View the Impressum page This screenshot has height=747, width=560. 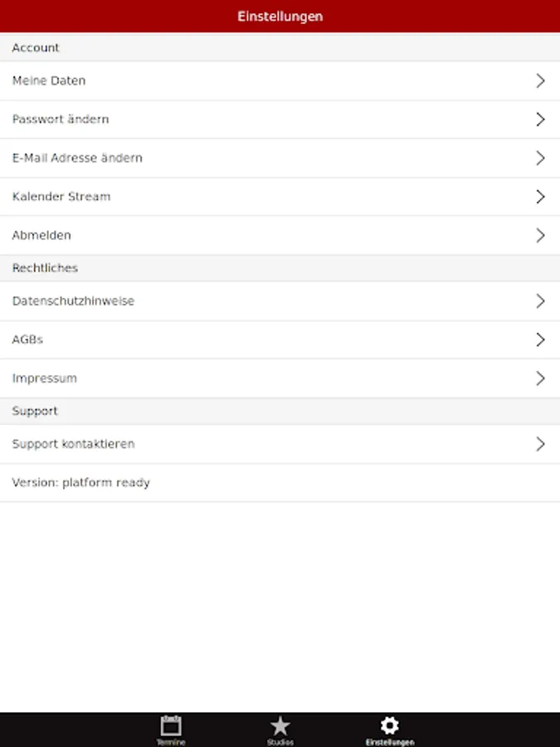pyautogui.click(x=45, y=378)
